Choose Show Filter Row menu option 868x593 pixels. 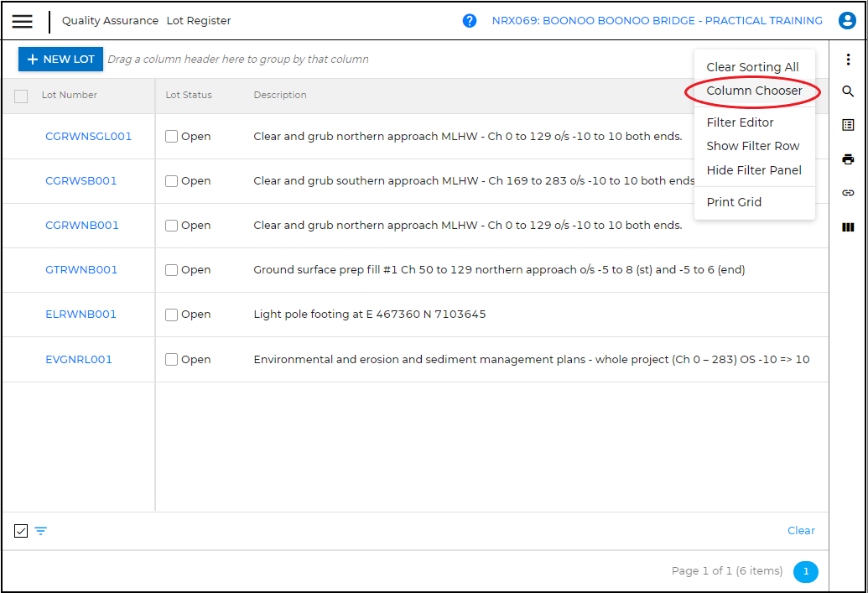point(752,146)
